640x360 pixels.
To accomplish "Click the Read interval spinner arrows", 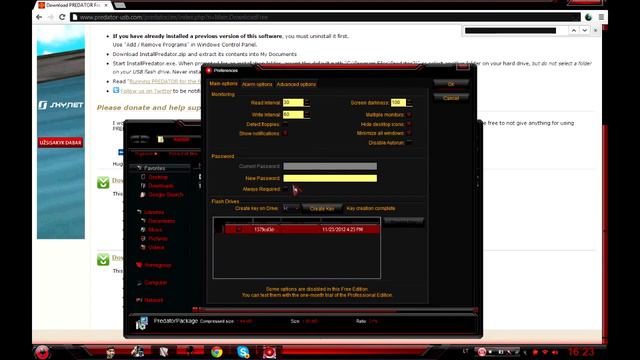I will (307, 102).
